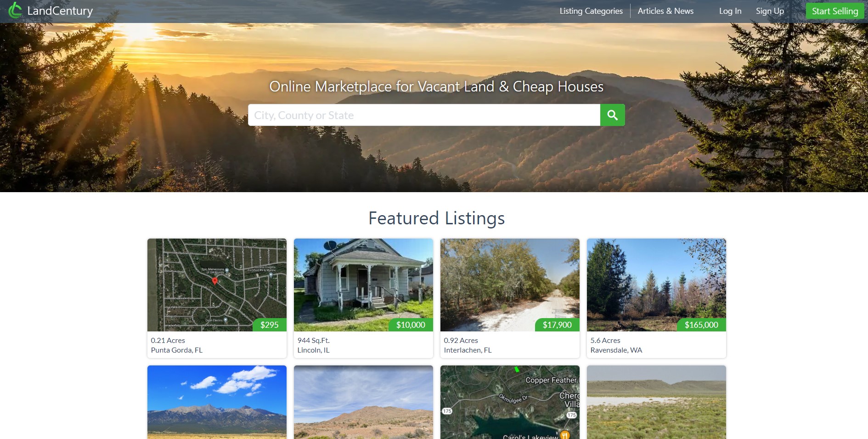Click the Log In link
The image size is (868, 439).
click(730, 11)
